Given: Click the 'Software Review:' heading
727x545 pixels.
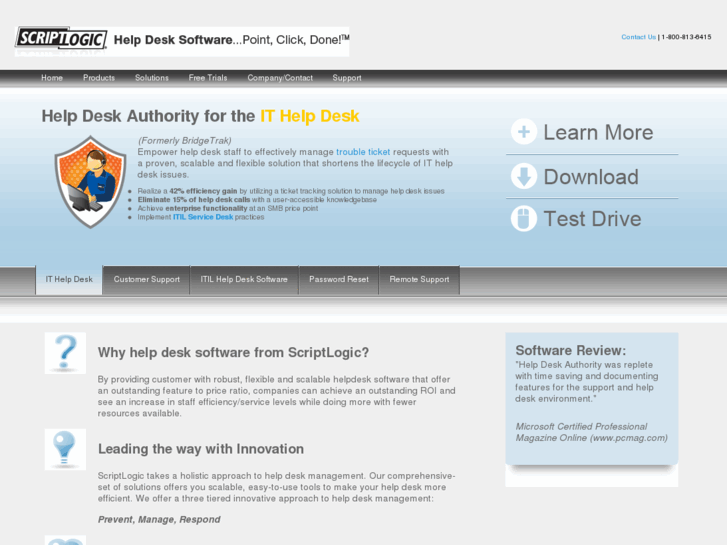Looking at the screenshot, I should (x=571, y=350).
